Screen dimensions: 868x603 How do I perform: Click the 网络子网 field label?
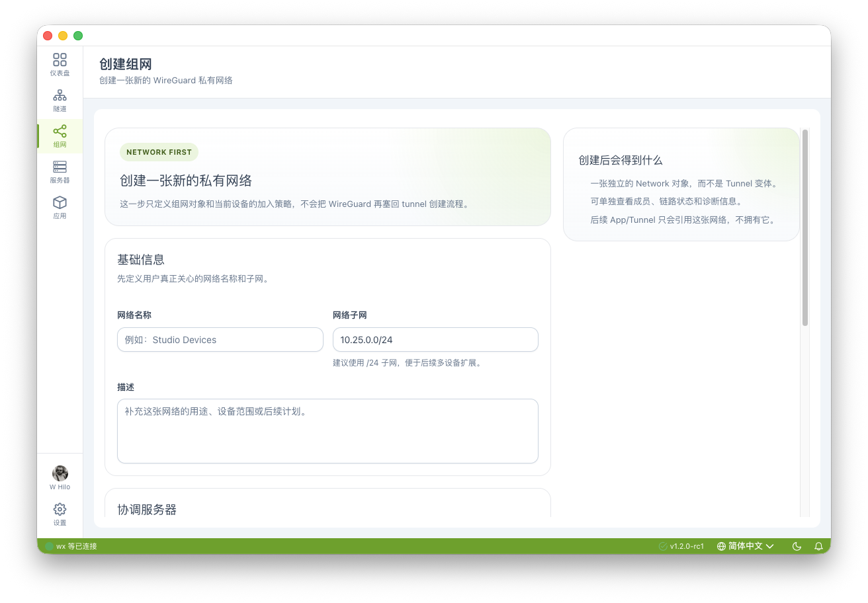pyautogui.click(x=350, y=315)
